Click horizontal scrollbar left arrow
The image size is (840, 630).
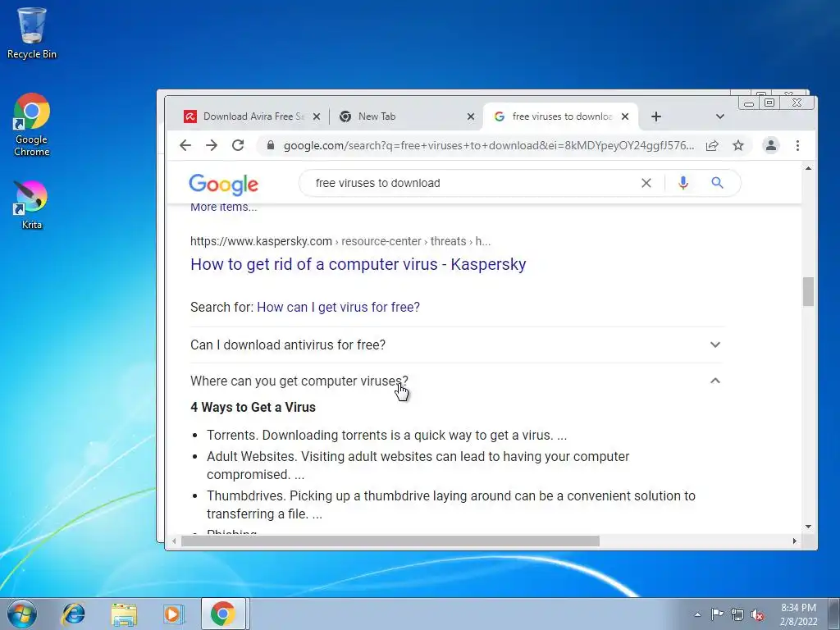tap(174, 541)
